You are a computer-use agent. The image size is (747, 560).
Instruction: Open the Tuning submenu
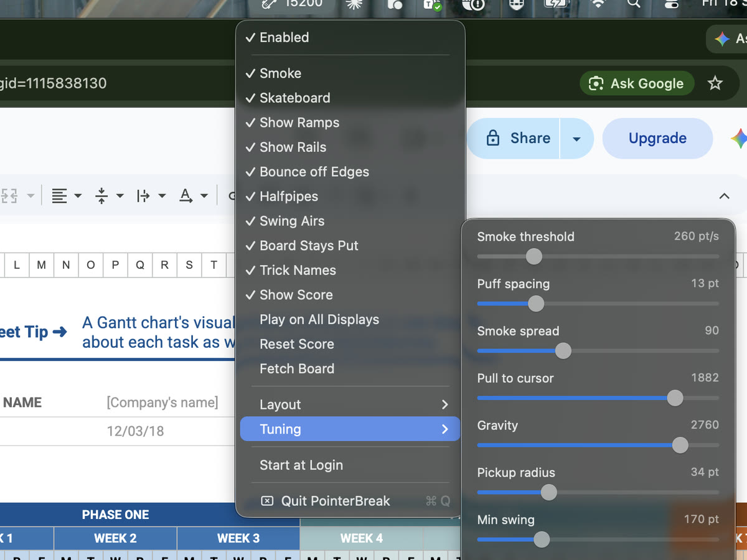(x=350, y=429)
